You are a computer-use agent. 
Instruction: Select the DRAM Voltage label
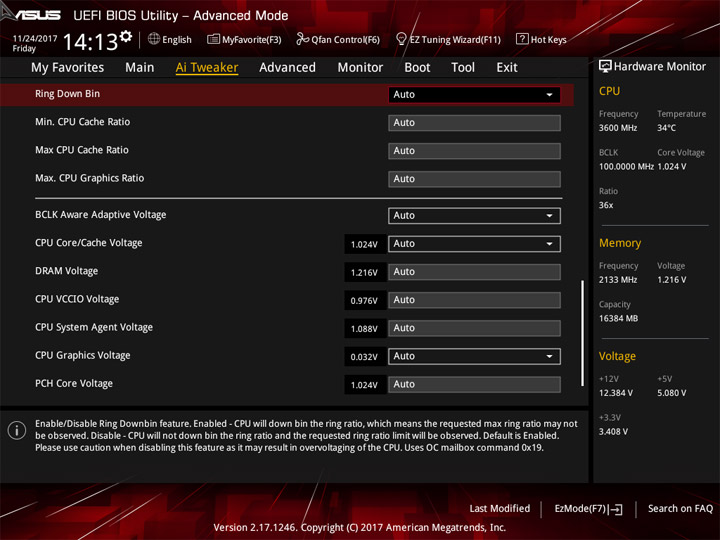(67, 271)
